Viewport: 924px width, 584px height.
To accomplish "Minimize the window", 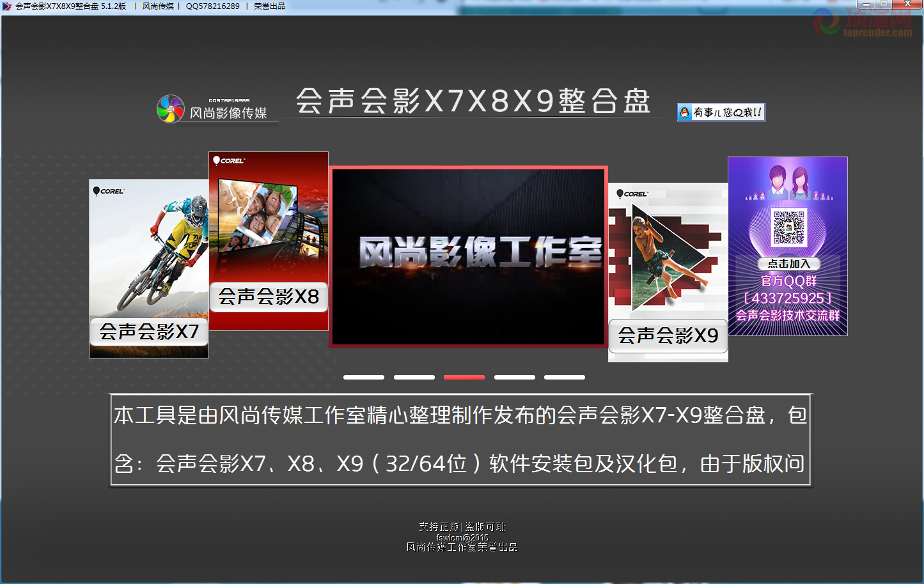I will [866, 4].
